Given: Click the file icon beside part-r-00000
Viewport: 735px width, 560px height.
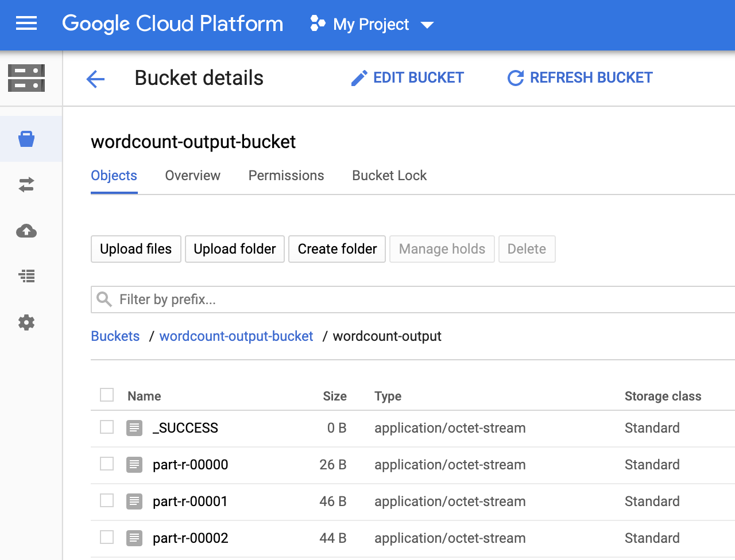Looking at the screenshot, I should (x=134, y=464).
